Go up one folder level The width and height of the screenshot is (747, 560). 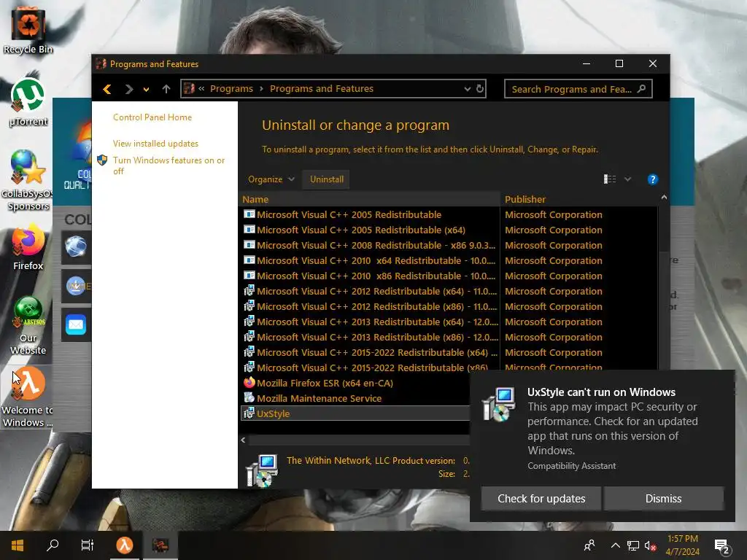tap(166, 89)
